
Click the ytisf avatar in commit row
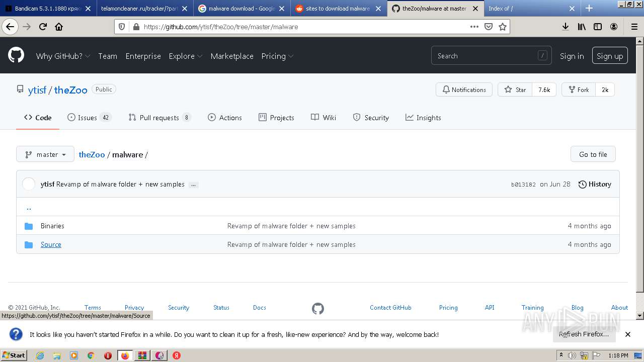tap(29, 184)
